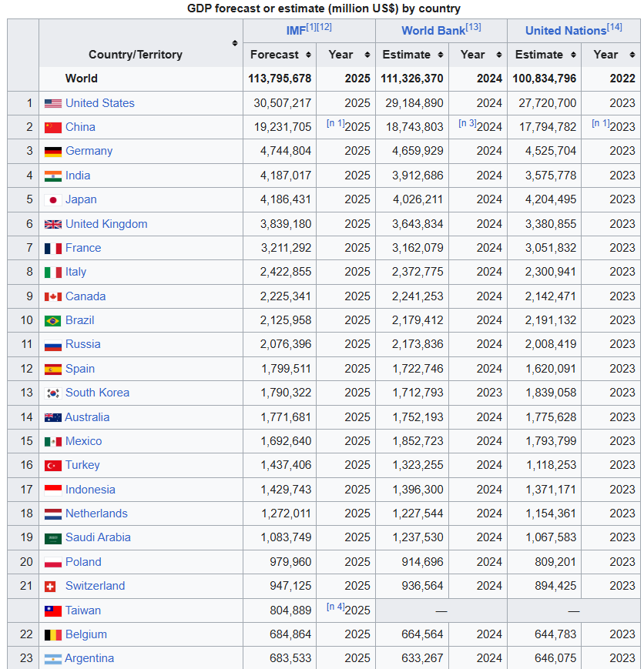Click the France flag icon

[x=53, y=249]
